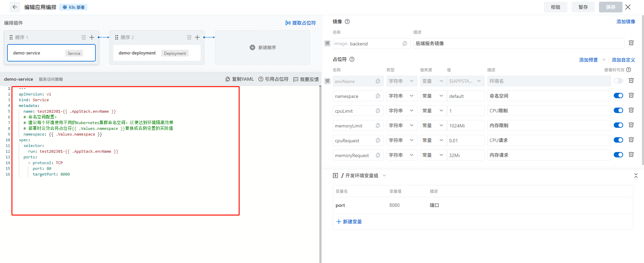Screen dimensions: 644x263
Task: Copy the memoryRequest placeholder name
Action: 378,155
